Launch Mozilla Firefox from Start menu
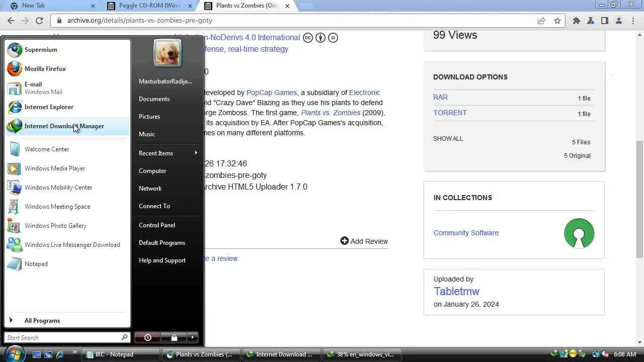The image size is (644, 362). click(x=67, y=69)
